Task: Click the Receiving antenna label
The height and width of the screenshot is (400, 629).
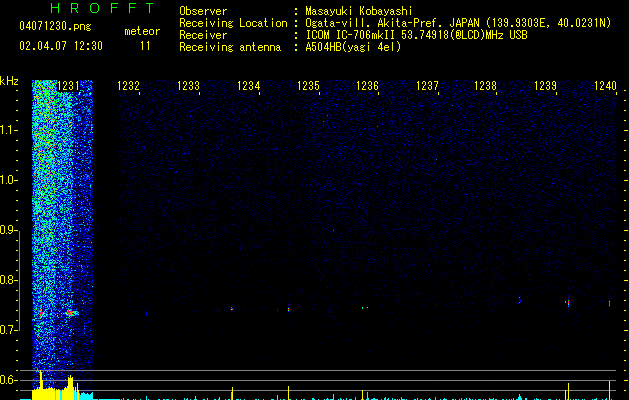Action: [230, 47]
